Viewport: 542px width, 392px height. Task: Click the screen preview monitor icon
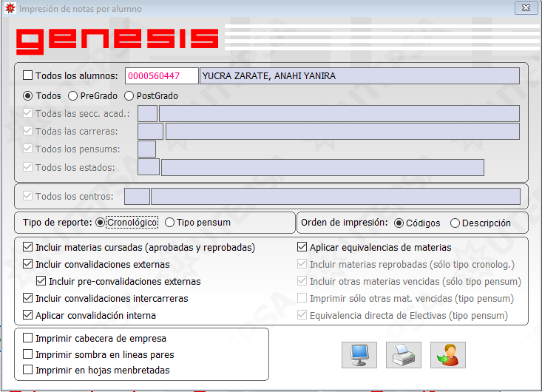(359, 355)
